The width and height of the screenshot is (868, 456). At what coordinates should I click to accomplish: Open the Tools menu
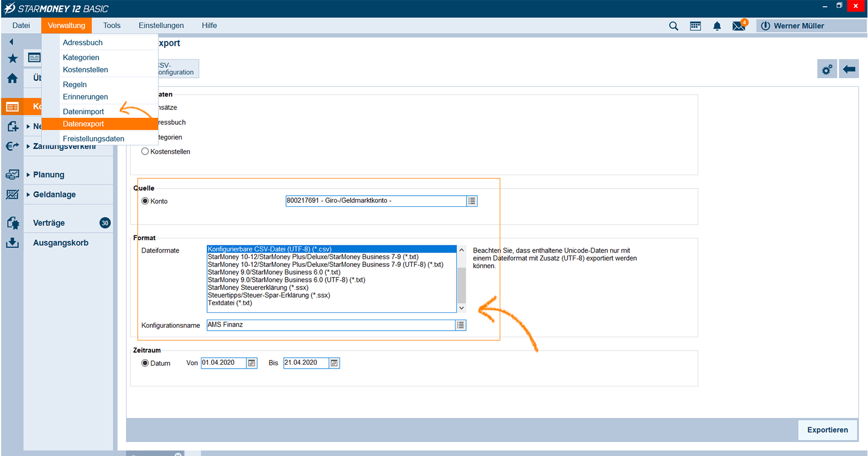click(x=112, y=25)
